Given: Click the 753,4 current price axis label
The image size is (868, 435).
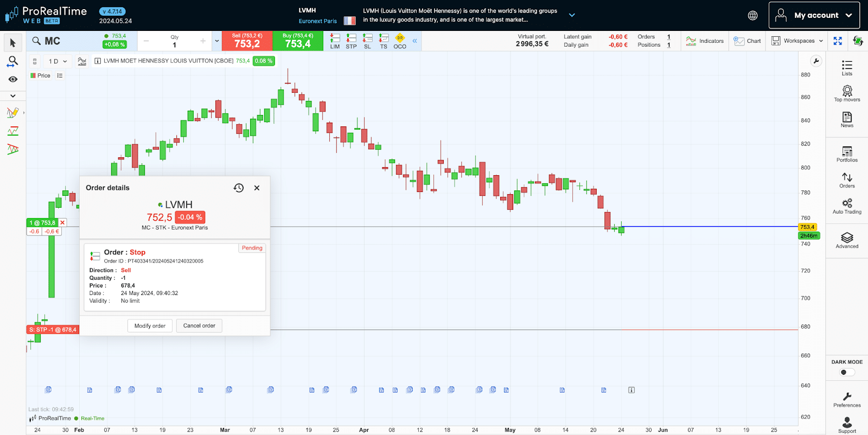Looking at the screenshot, I should point(807,227).
